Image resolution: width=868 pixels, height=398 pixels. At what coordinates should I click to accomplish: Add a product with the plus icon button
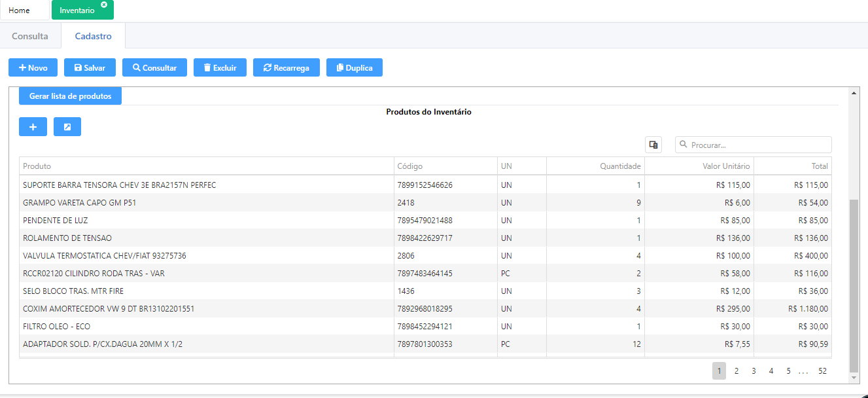point(33,126)
